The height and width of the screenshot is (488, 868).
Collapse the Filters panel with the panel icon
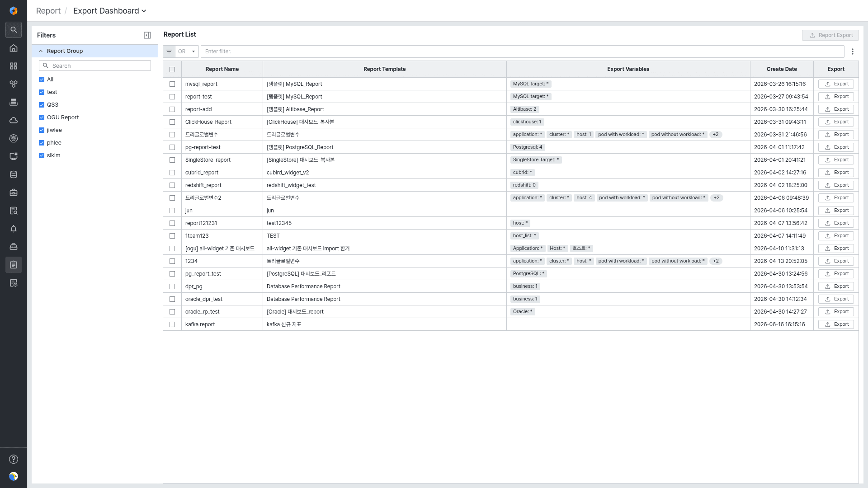(x=147, y=35)
